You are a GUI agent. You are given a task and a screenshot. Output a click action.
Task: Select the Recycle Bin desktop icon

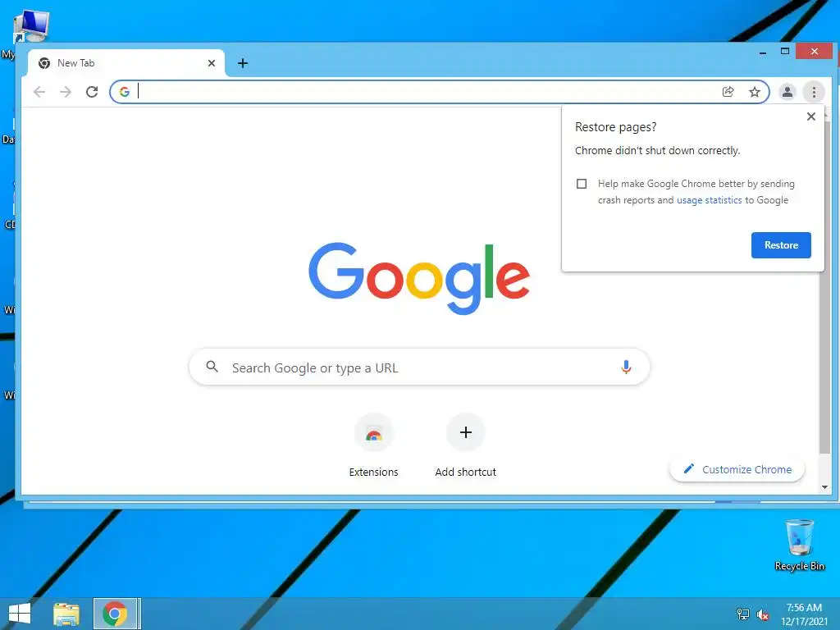click(x=799, y=545)
